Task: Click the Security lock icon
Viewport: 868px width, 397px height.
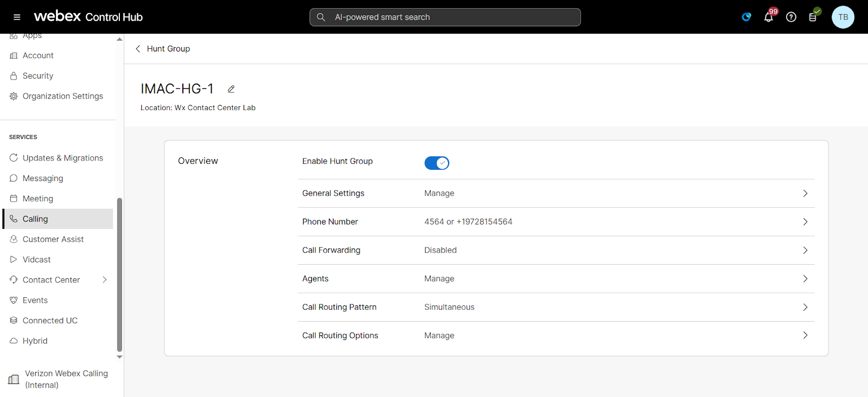Action: coord(14,76)
